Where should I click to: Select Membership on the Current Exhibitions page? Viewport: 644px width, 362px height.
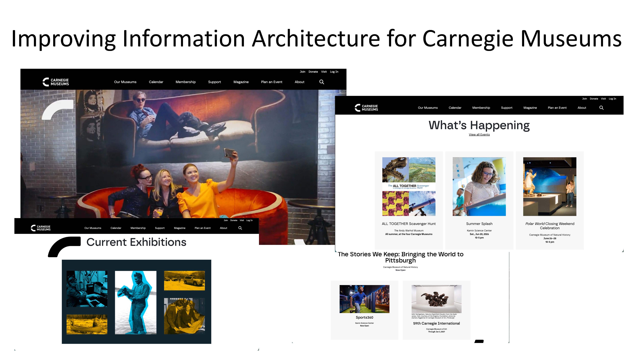coord(138,228)
